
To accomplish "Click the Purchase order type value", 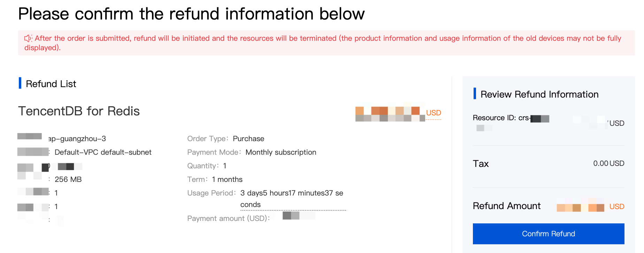I will tap(248, 139).
